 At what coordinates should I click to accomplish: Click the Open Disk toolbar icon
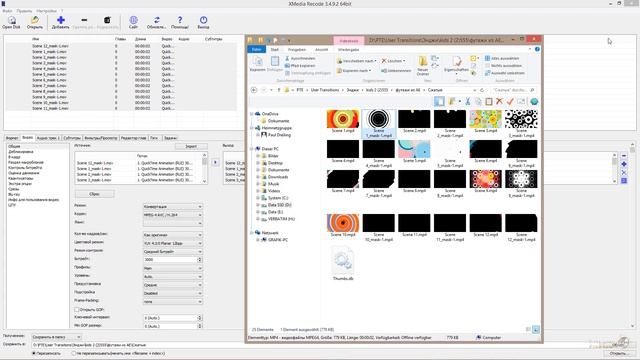[11, 21]
